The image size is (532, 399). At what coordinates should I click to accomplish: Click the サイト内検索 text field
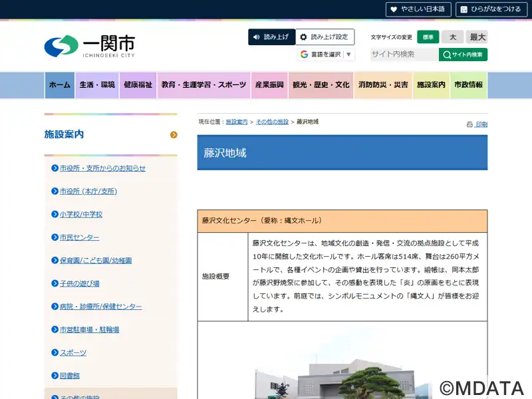tap(404, 55)
